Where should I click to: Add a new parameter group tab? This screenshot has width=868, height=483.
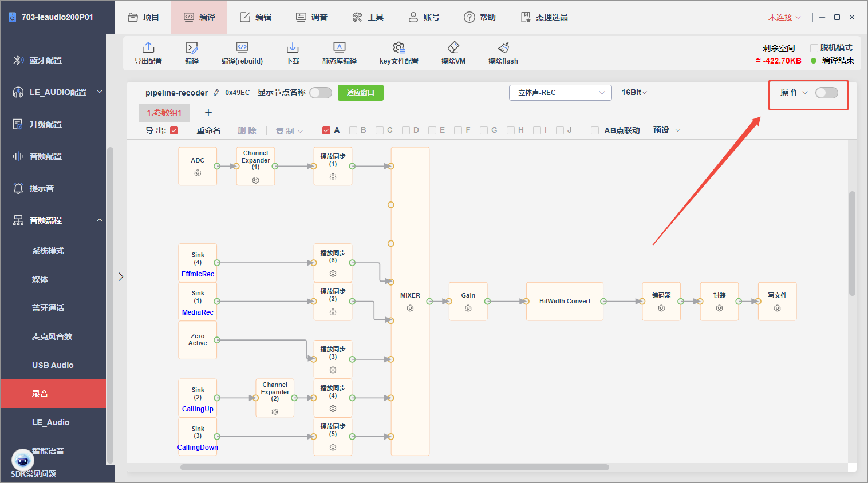click(208, 113)
